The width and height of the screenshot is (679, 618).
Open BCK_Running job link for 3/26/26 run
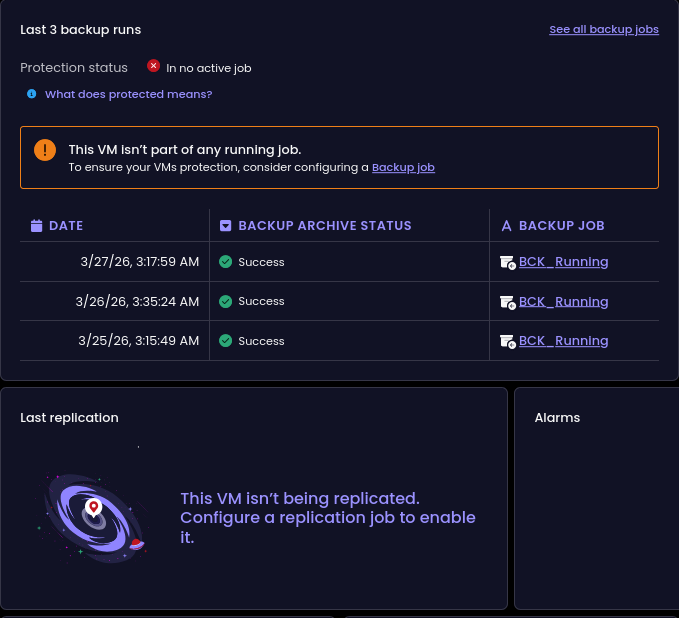(563, 301)
